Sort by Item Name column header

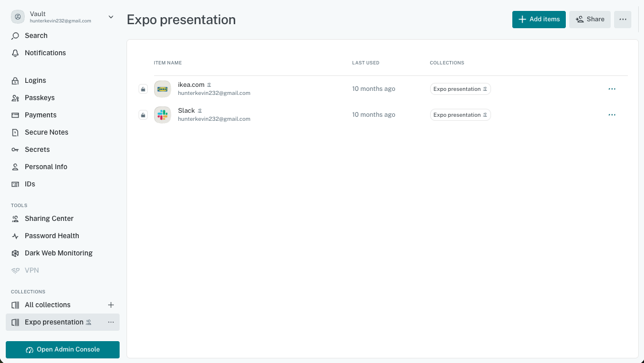tap(167, 63)
